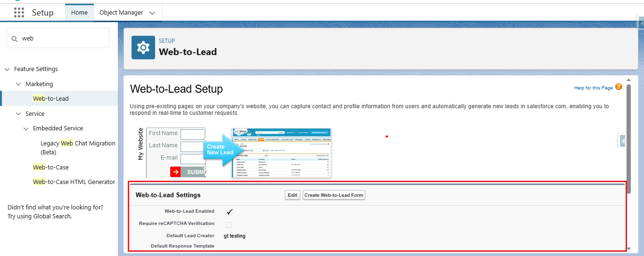
Task: Toggle Require reCAPTCHA Verification checkbox
Action: [x=229, y=224]
